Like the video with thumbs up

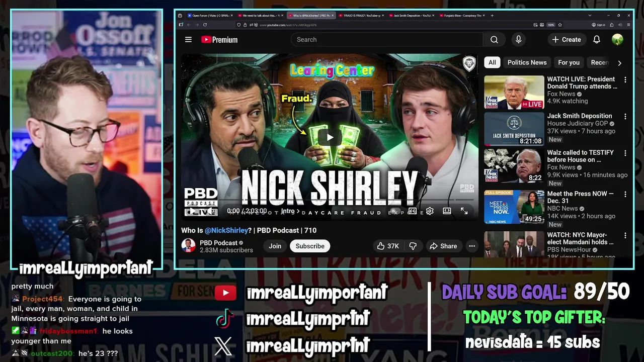387,246
